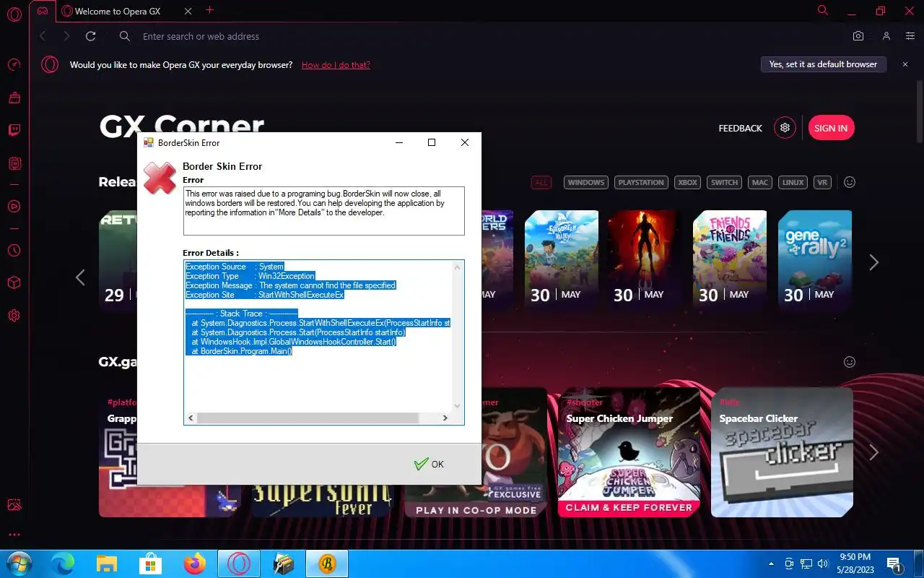Filter releases by WINDOWS
Viewport: 924px width, 578px height.
point(586,182)
